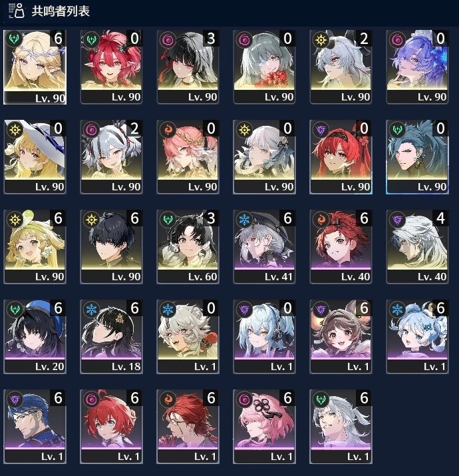Select the blonde character with thorn crown
Image resolution: width=459 pixels, height=476 pixels.
(35, 67)
